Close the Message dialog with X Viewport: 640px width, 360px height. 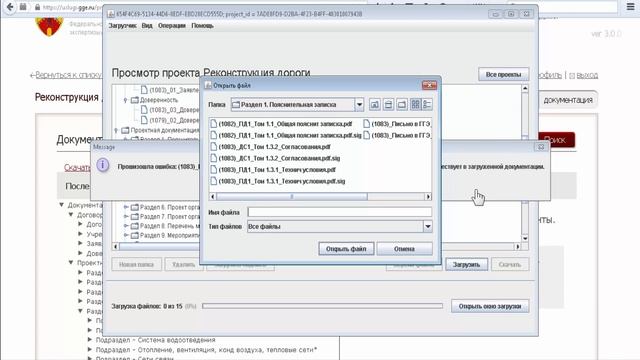(x=541, y=147)
